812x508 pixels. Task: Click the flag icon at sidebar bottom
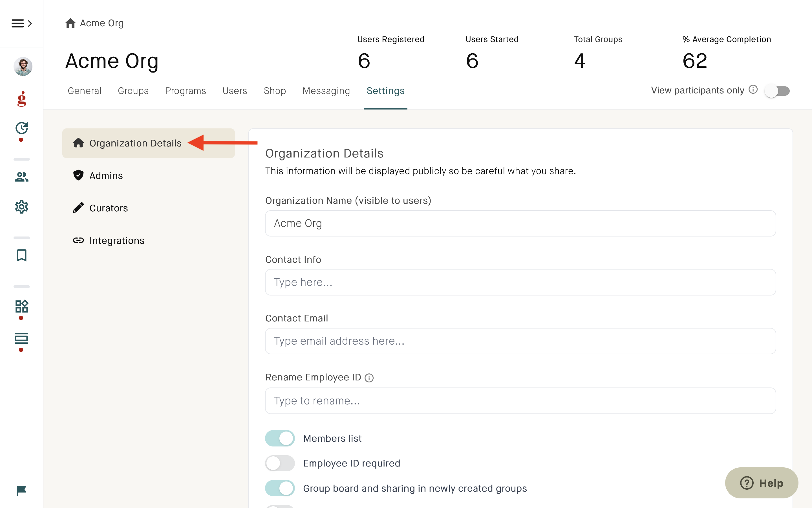[x=21, y=491]
